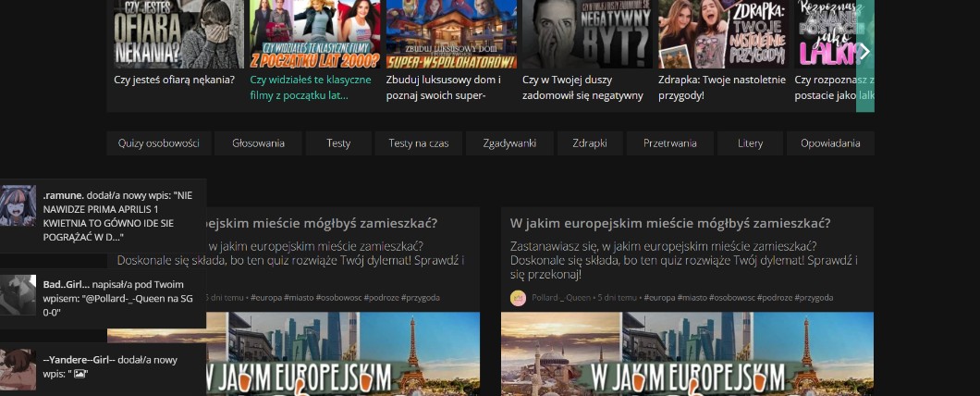Select the Quizy osobowości category tab

click(158, 143)
